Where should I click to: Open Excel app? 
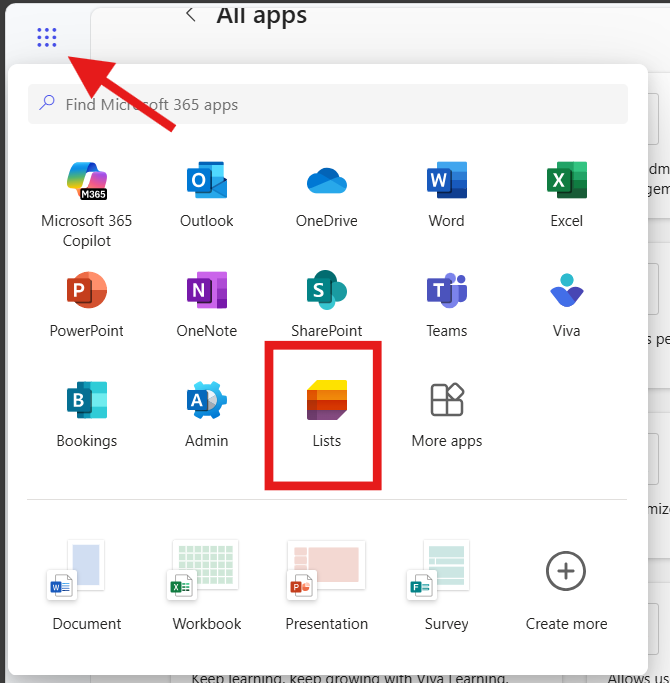click(x=566, y=195)
